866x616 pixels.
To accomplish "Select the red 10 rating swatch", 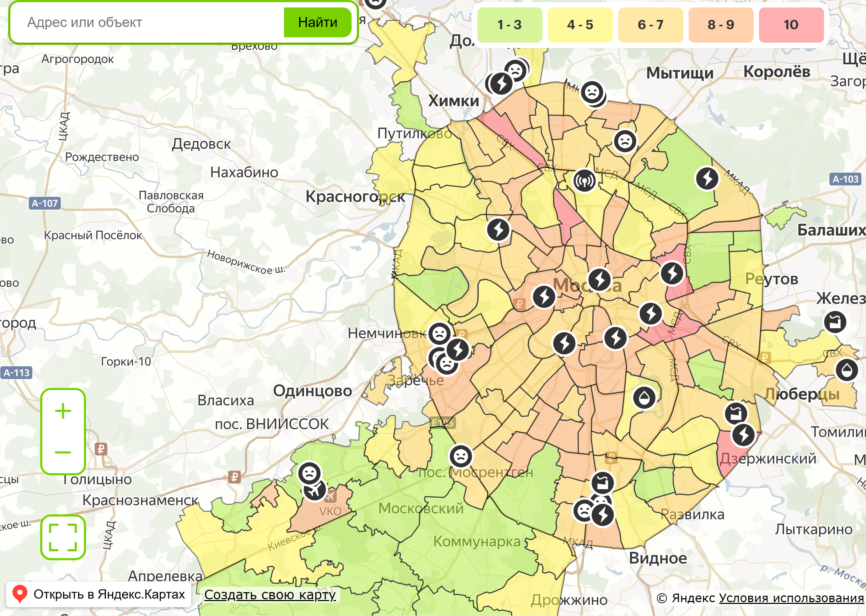I will coord(791,25).
